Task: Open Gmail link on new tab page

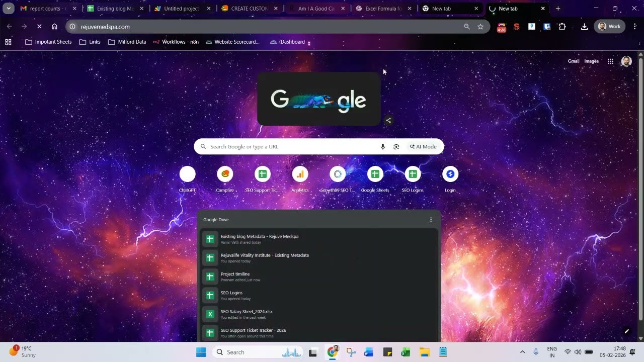Action: tap(574, 61)
